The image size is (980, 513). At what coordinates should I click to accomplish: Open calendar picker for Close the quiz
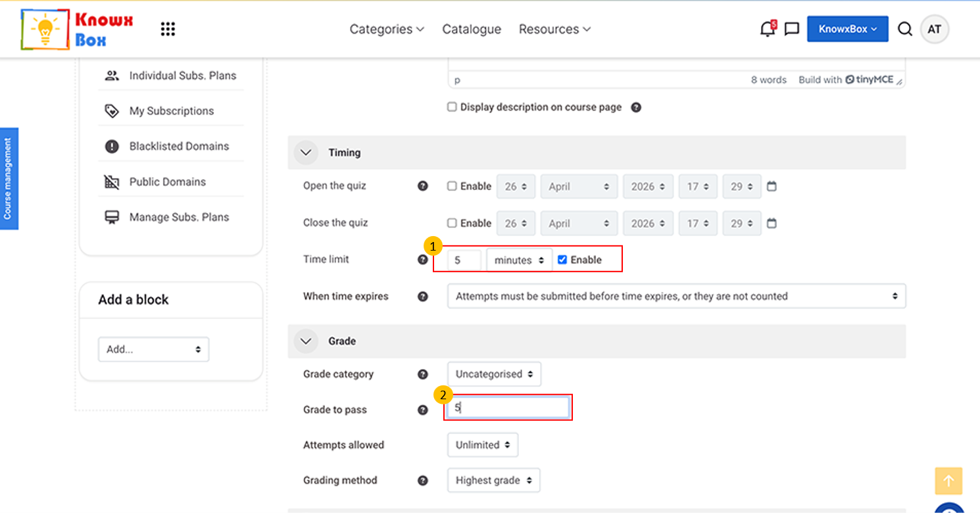[772, 223]
